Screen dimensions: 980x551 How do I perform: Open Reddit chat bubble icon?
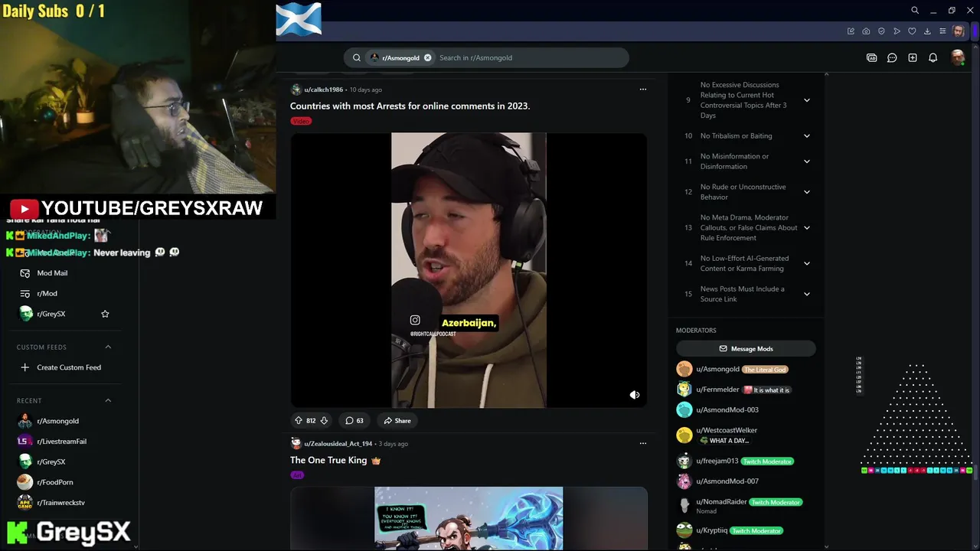pos(892,57)
